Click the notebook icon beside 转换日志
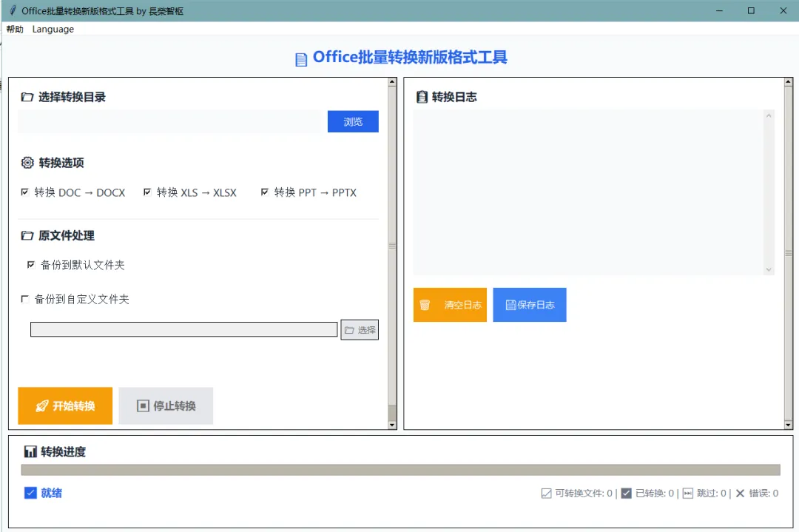Screen dimensions: 799x532 (x=422, y=97)
